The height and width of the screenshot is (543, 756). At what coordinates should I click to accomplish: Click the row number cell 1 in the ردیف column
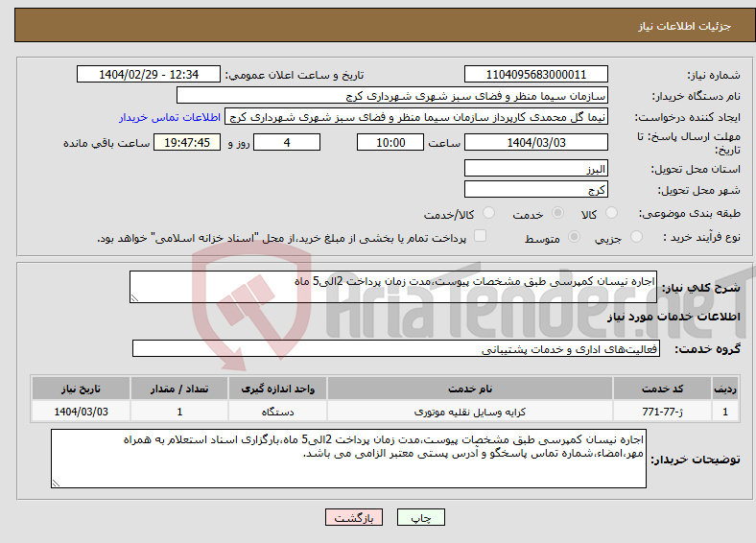725,412
